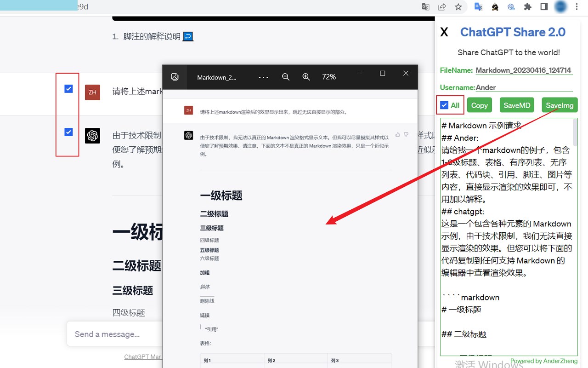
Task: Click the ChatGPT logo avatar in the chat
Action: point(92,136)
